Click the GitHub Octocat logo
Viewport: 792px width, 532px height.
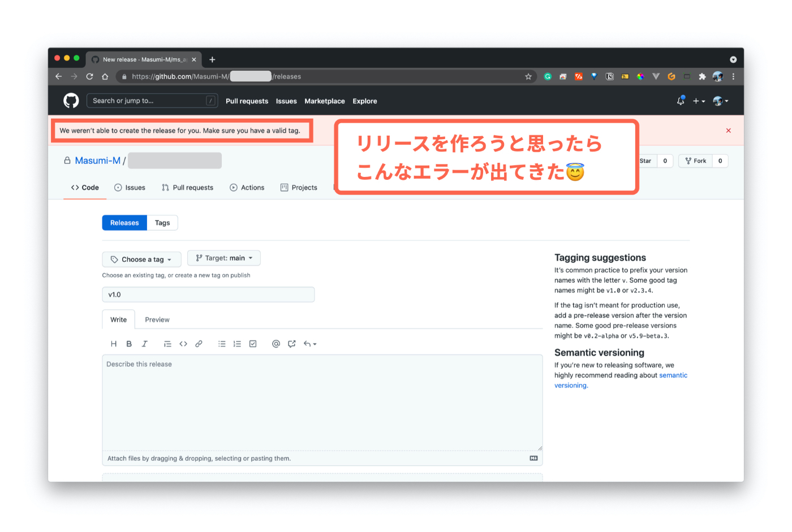(71, 101)
